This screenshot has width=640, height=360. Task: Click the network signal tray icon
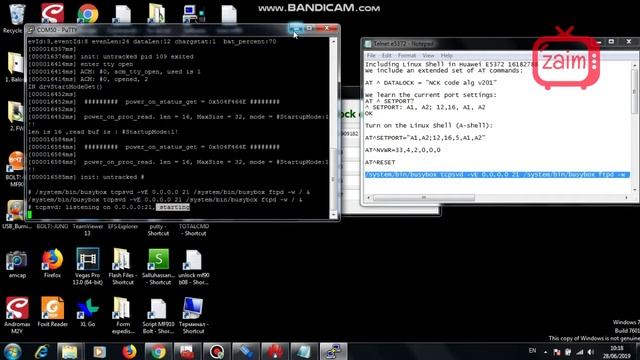tap(579, 352)
